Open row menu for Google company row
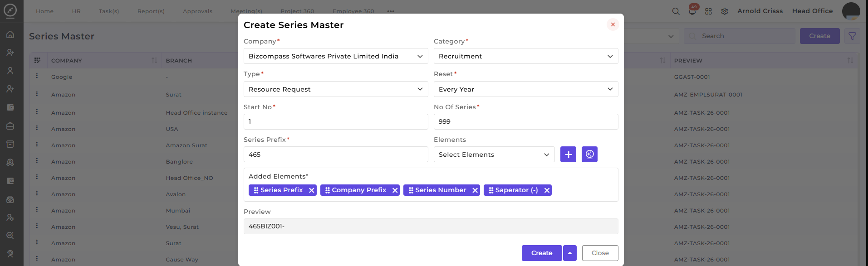Viewport: 868px width, 266px height. point(37,76)
